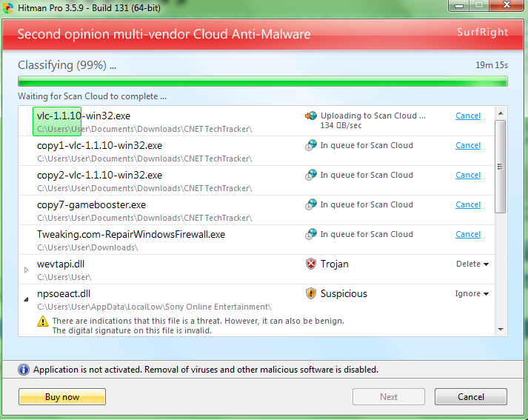Click the 19m 15s elapsed time
The image size is (528, 420).
492,65
